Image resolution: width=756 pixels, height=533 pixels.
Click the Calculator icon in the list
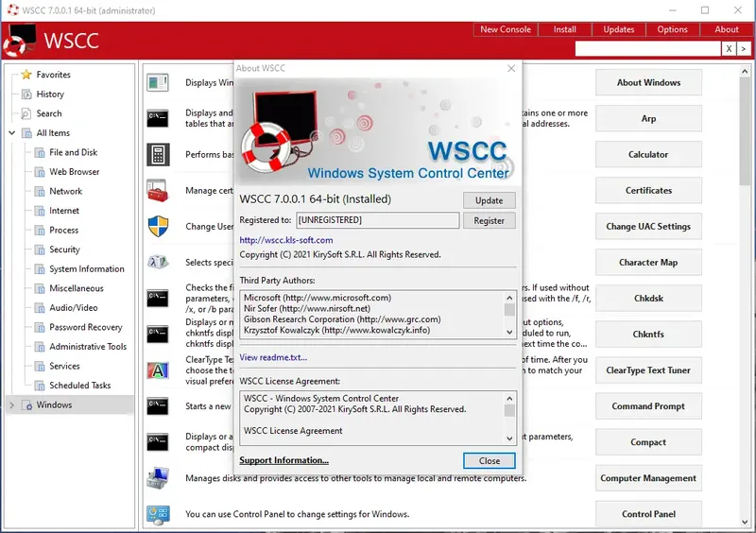[x=158, y=154]
